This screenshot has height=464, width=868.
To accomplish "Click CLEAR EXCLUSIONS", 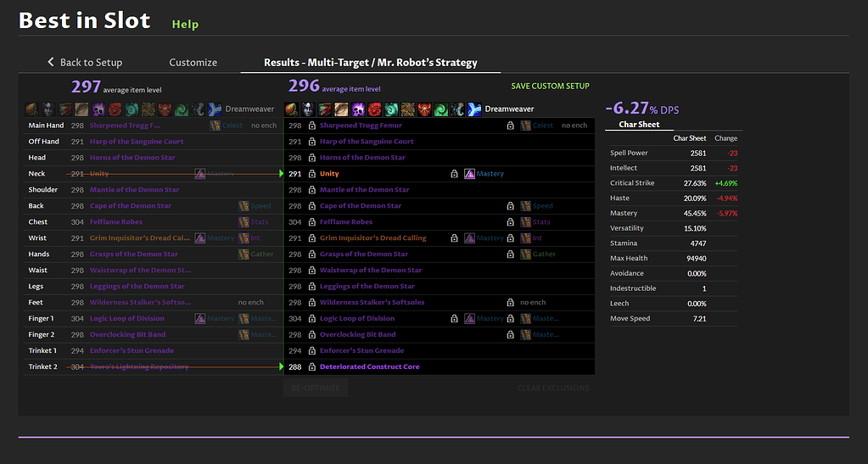I will click(x=552, y=389).
